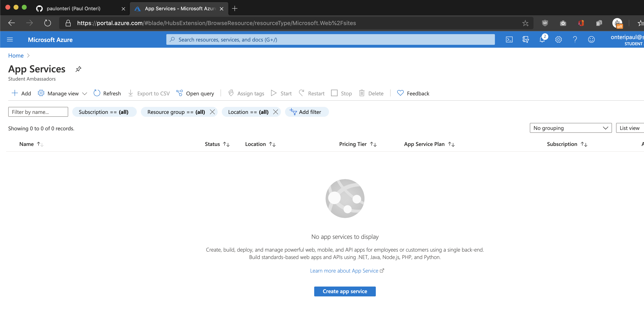
Task: Click the help question mark icon
Action: tap(575, 39)
